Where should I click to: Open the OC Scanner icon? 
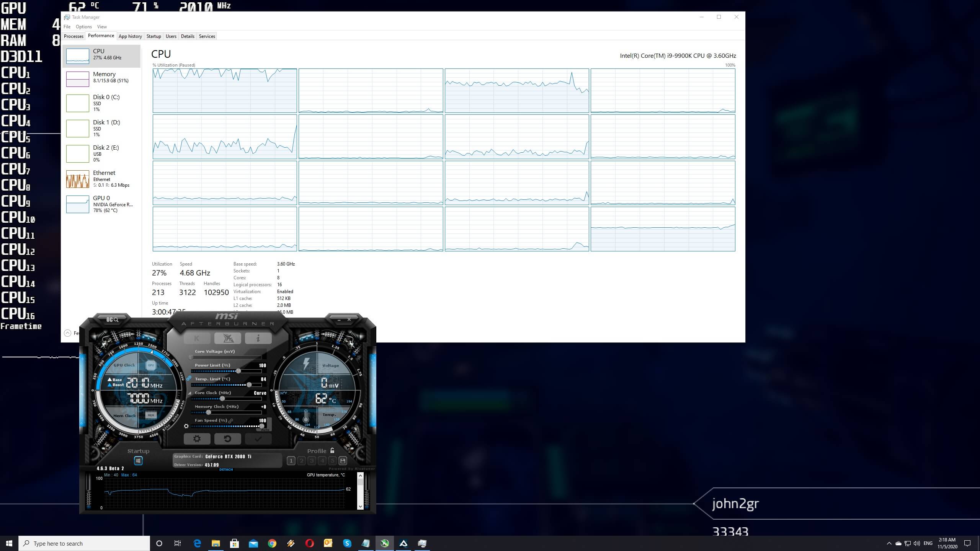pos(112,319)
